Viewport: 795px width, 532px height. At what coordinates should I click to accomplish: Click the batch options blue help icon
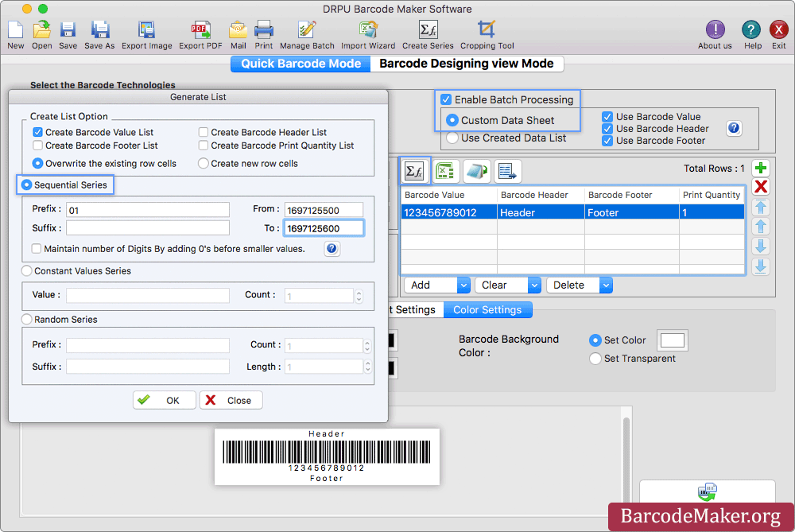coord(734,128)
